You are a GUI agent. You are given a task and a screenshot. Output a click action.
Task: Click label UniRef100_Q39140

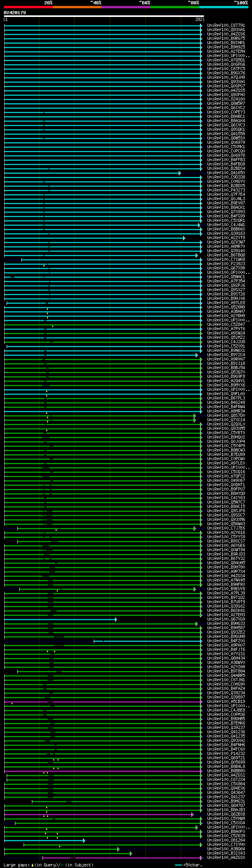click(x=226, y=251)
